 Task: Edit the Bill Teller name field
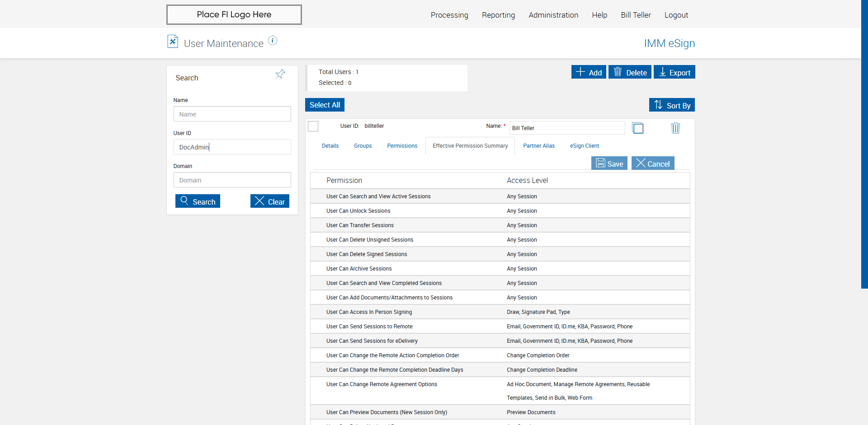point(567,128)
